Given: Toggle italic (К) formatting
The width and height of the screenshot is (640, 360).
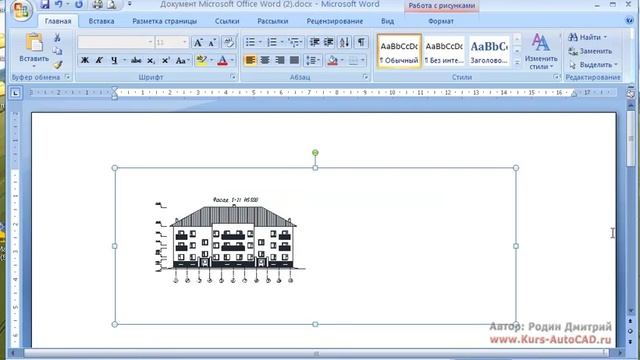Looking at the screenshot, I should point(99,61).
